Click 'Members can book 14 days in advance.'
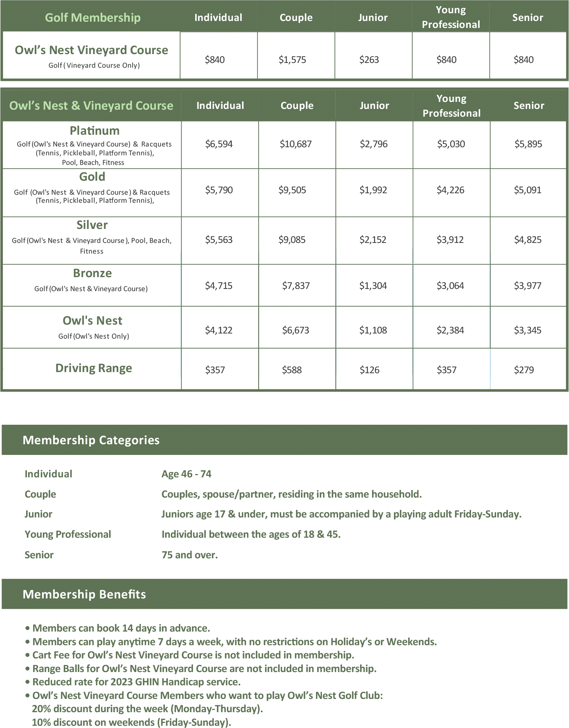Screen dimensions: 569x728 pyautogui.click(x=121, y=628)
